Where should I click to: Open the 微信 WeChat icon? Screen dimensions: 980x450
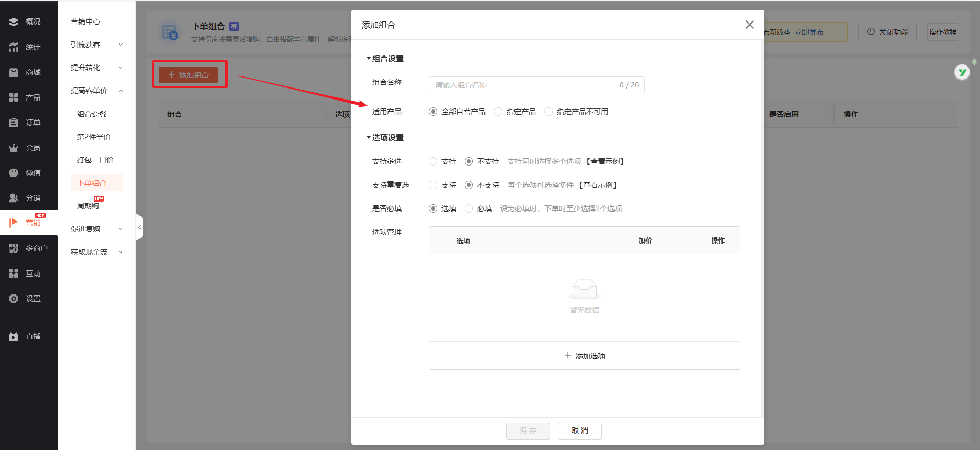tap(14, 173)
